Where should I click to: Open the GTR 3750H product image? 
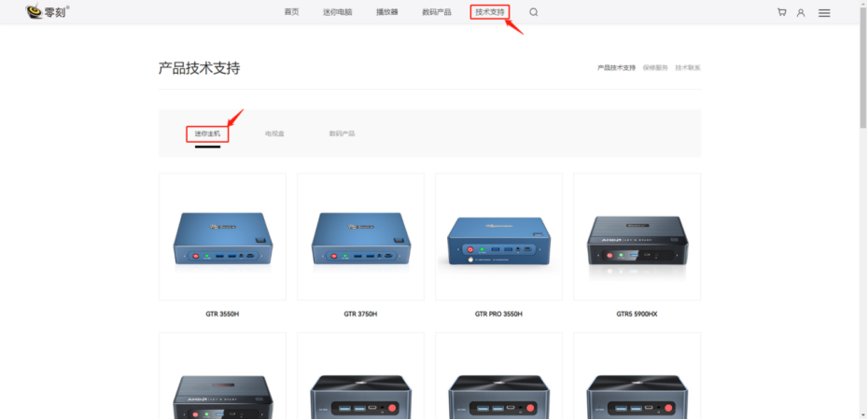point(361,237)
